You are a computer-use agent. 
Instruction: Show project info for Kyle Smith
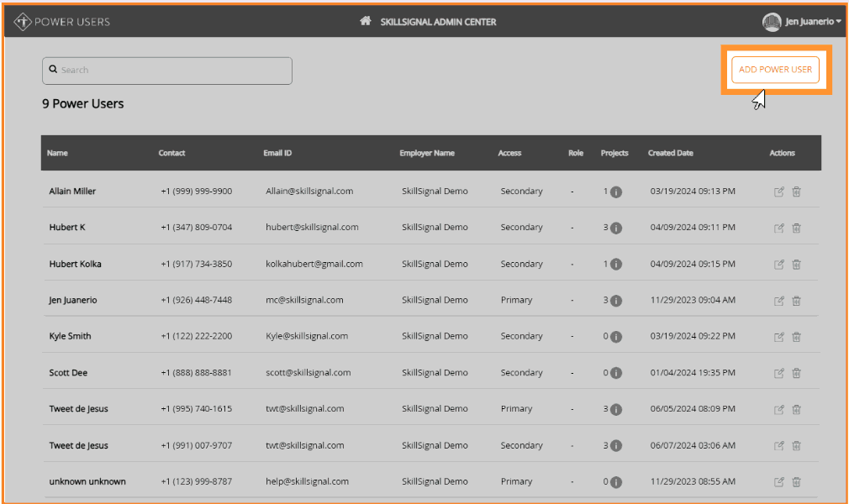[615, 337]
